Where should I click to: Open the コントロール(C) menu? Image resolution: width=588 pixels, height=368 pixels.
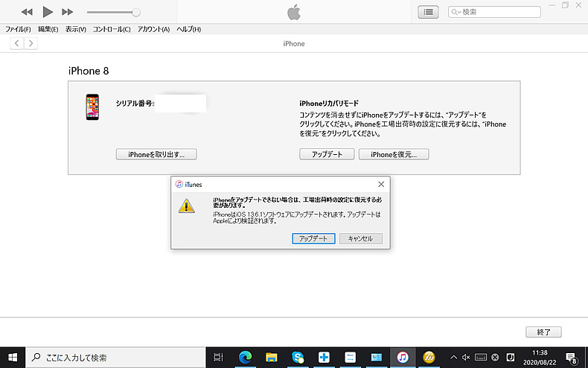[112, 29]
